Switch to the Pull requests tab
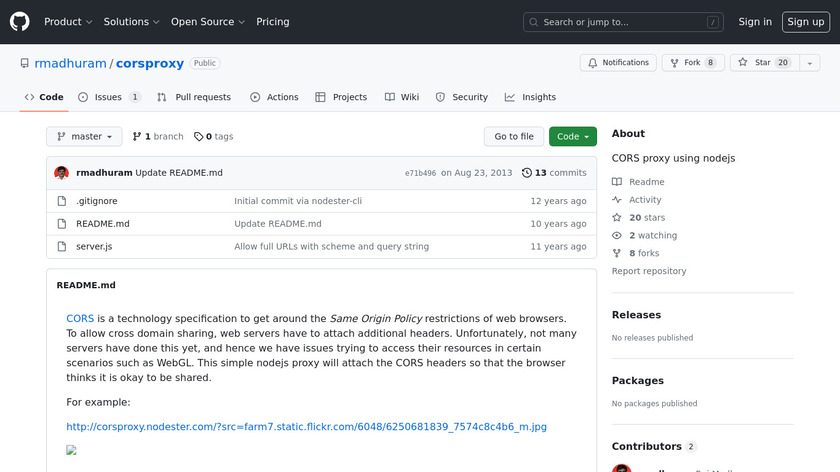 coord(194,97)
